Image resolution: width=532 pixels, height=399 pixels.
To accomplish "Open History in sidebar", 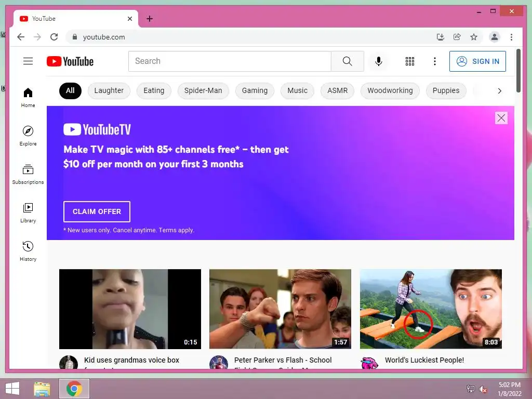I will click(28, 251).
